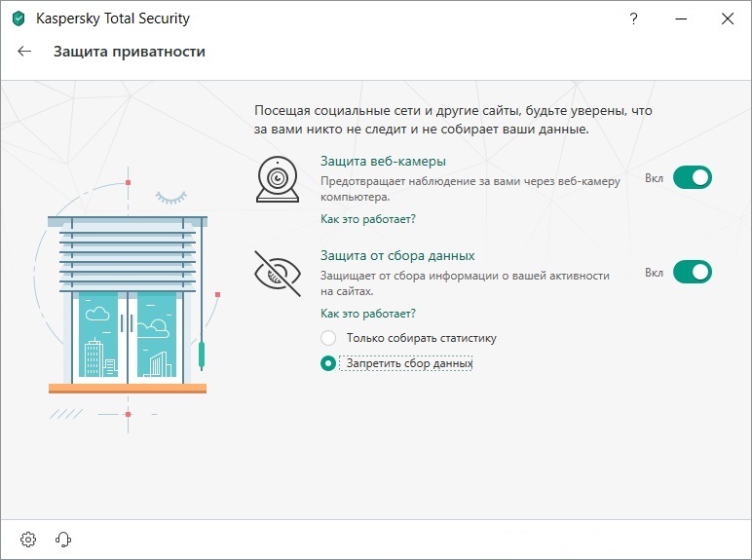Image resolution: width=752 pixels, height=560 pixels.
Task: Turn off the data collection protection toggle
Action: coord(692,273)
